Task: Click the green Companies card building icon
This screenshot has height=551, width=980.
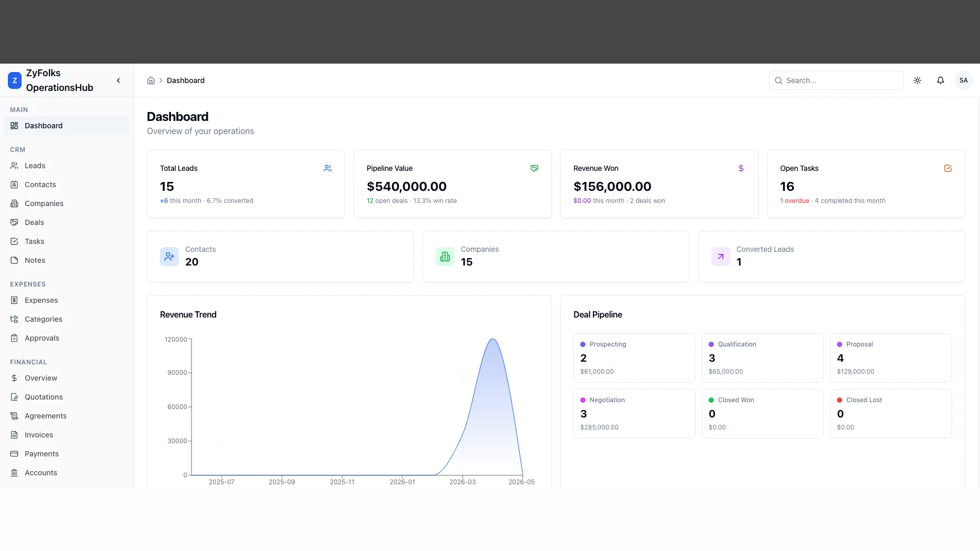Action: coord(445,257)
